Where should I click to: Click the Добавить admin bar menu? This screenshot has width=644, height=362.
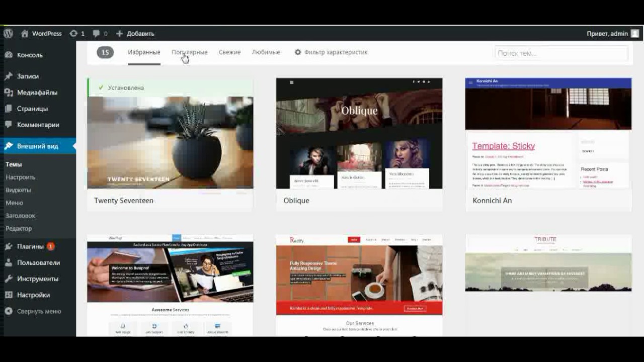click(135, 34)
